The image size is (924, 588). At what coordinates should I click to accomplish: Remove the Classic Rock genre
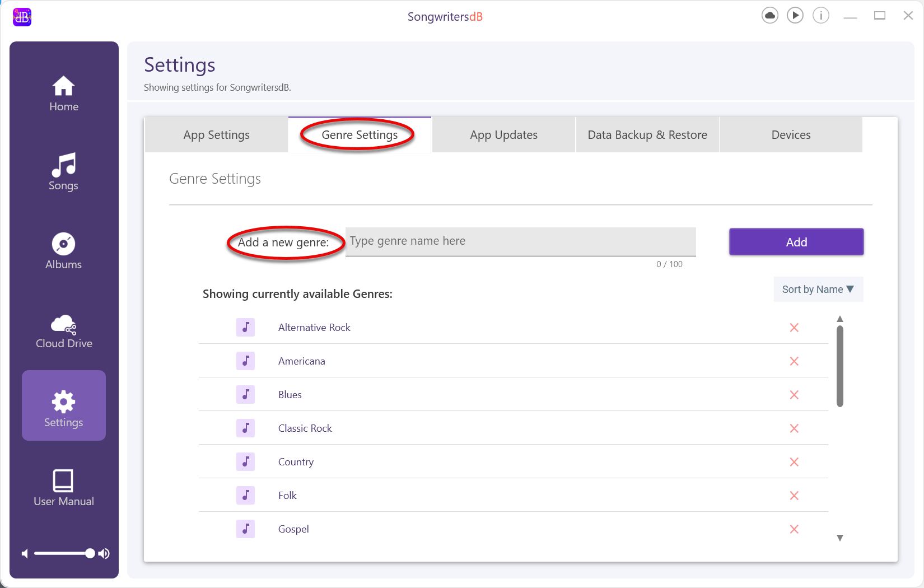[x=794, y=428]
